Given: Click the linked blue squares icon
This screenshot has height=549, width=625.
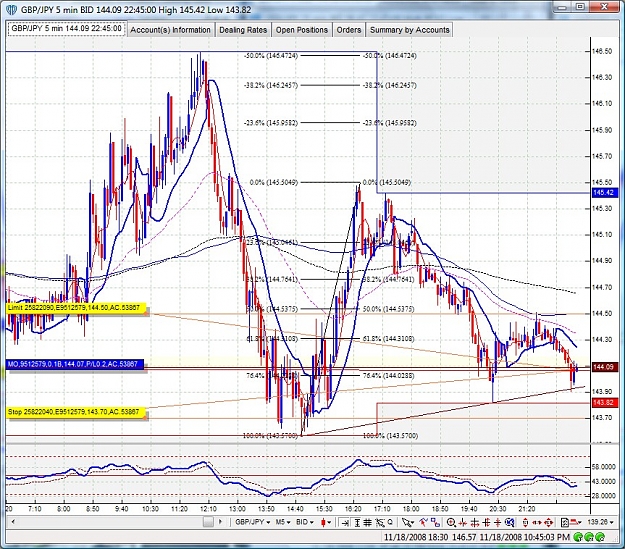Looking at the screenshot, I should 435,522.
